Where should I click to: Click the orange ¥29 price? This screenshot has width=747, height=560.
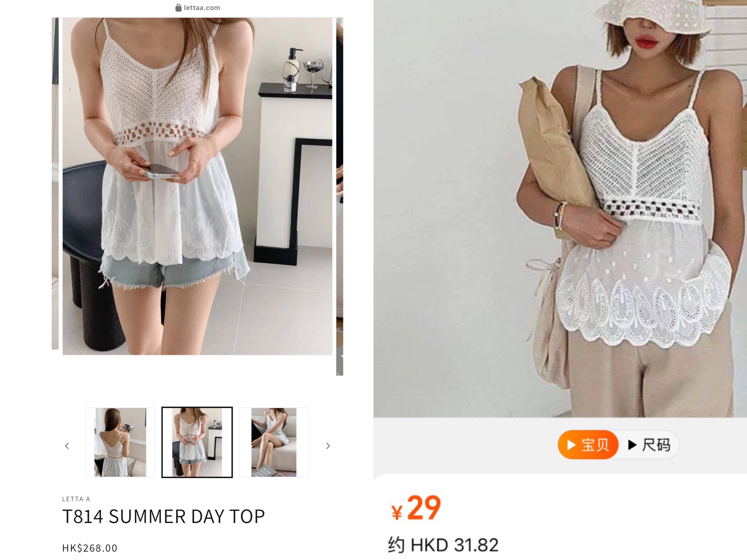pyautogui.click(x=416, y=508)
